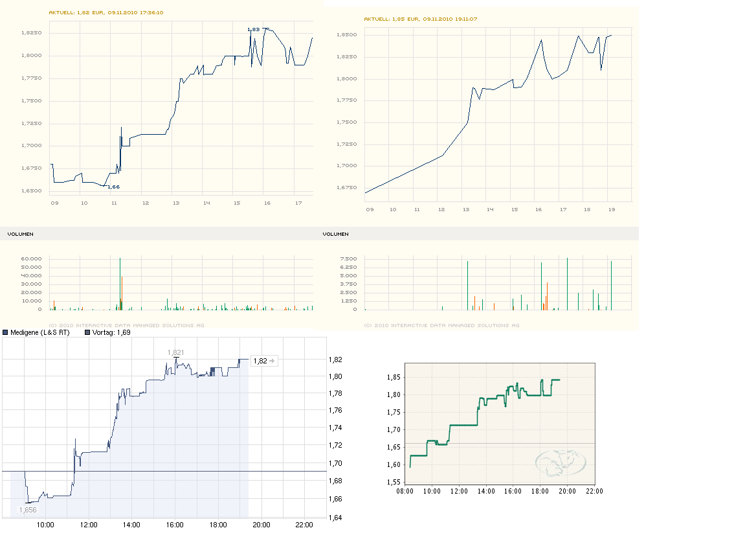Click the 60.000 volume axis label

32,258
